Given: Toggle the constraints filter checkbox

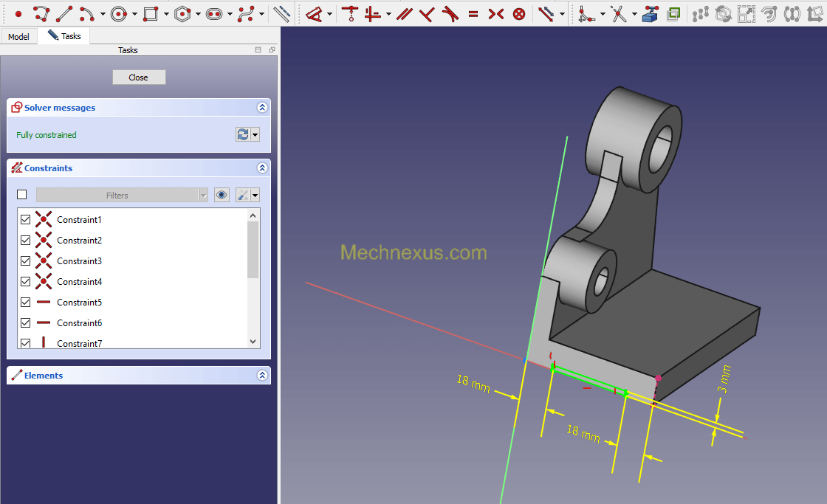Looking at the screenshot, I should click(x=22, y=195).
